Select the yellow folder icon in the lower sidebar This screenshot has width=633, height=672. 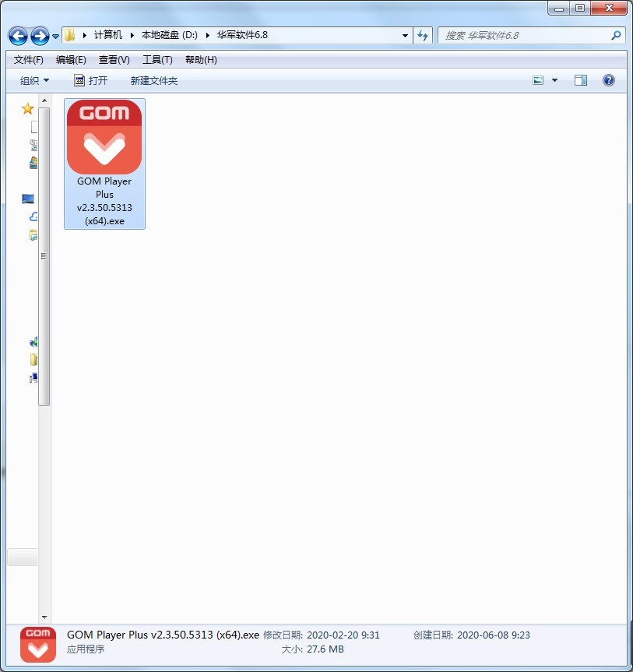point(33,360)
